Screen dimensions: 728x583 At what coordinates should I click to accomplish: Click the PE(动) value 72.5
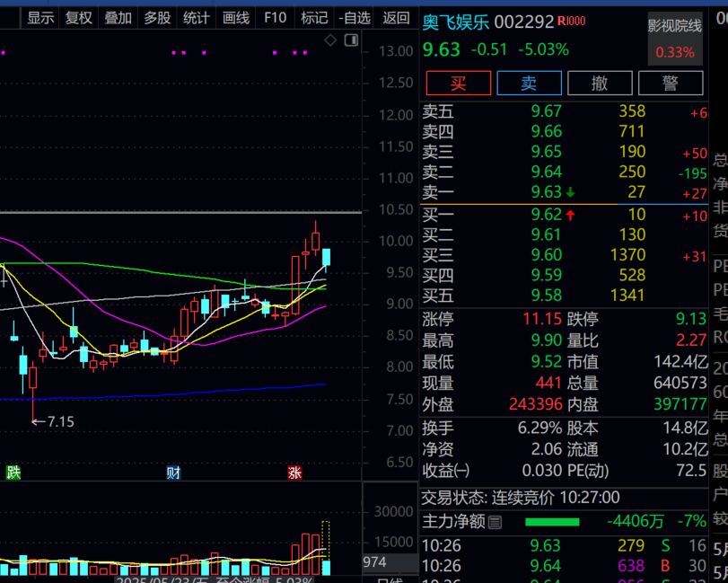click(691, 471)
